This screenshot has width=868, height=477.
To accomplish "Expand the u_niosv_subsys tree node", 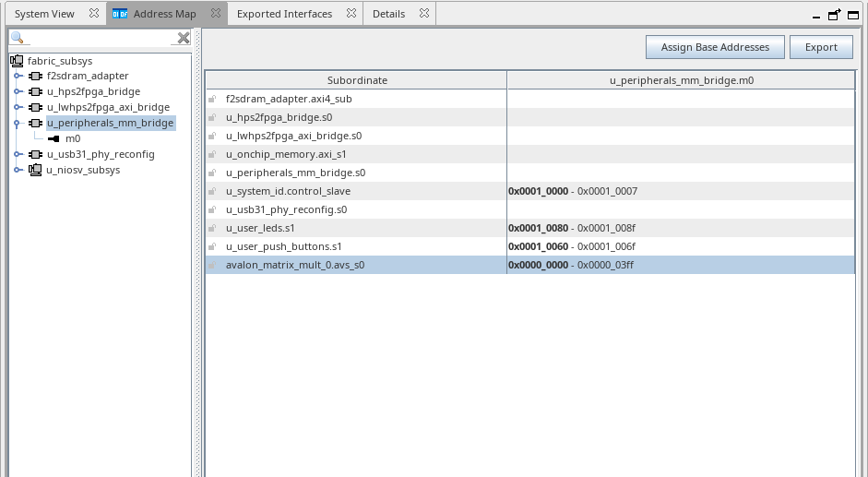I will (18, 170).
